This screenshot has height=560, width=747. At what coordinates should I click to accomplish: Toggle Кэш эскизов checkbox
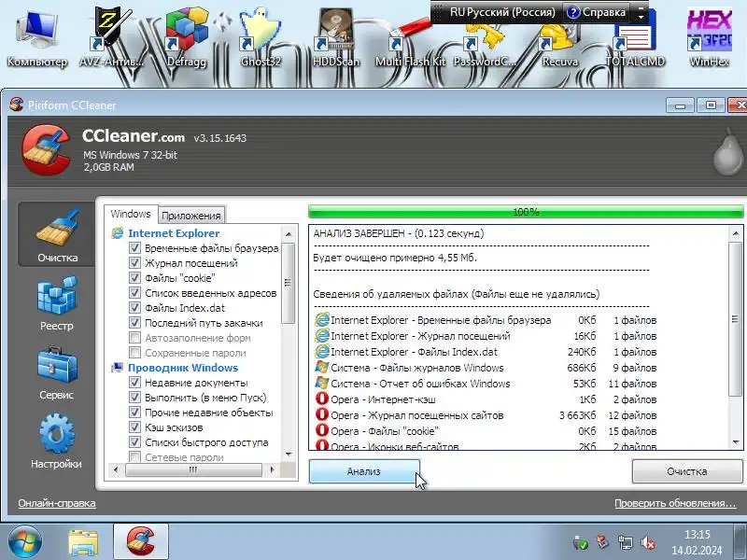134,427
